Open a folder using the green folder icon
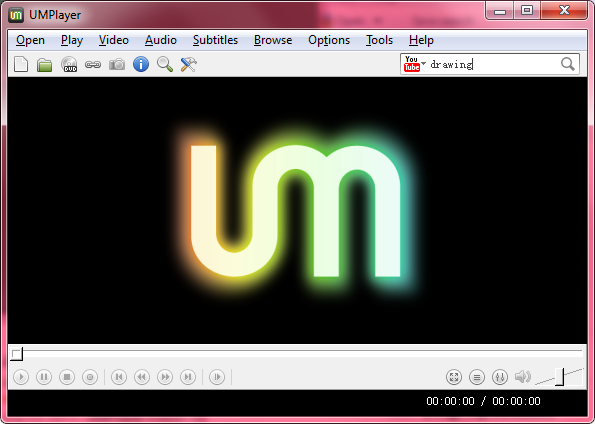The width and height of the screenshot is (595, 424). coord(44,65)
